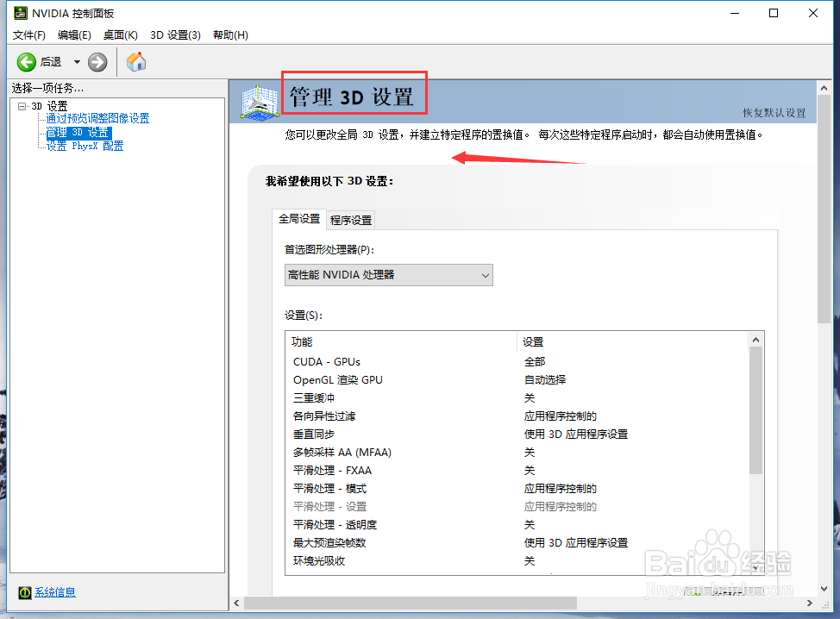The width and height of the screenshot is (840, 619).
Task: Collapse the 3D 设置 tree node
Action: pyautogui.click(x=22, y=106)
